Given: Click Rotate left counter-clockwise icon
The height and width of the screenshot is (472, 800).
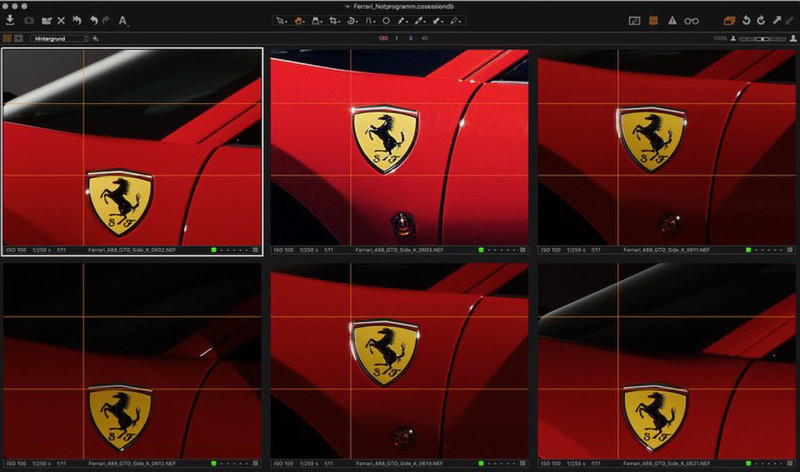Looking at the screenshot, I should pos(746,20).
